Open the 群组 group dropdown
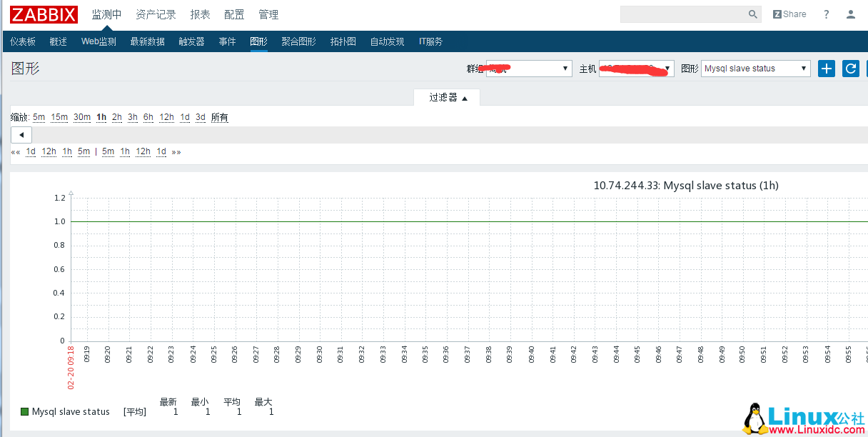Screen dimensions: 868x437 tap(528, 68)
